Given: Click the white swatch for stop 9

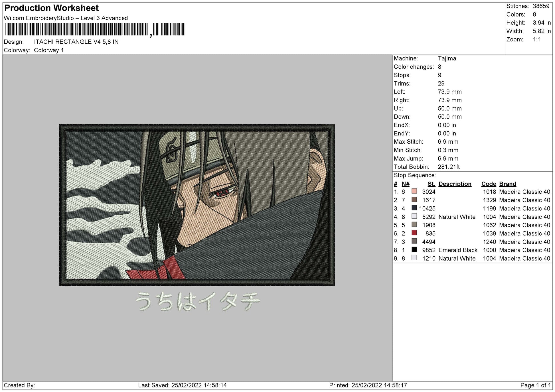Looking at the screenshot, I should pos(414,258).
